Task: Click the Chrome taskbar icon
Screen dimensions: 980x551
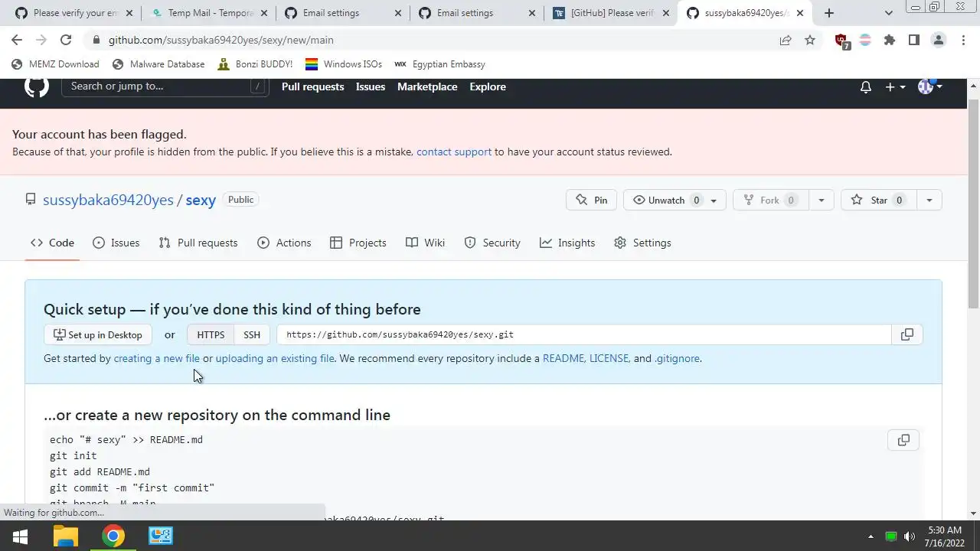Action: click(x=113, y=536)
